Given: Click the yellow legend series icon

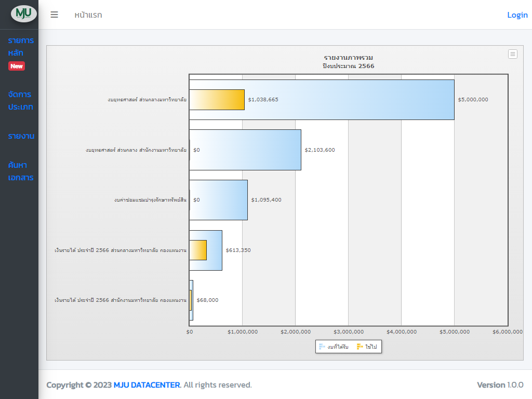Looking at the screenshot, I should point(360,347).
